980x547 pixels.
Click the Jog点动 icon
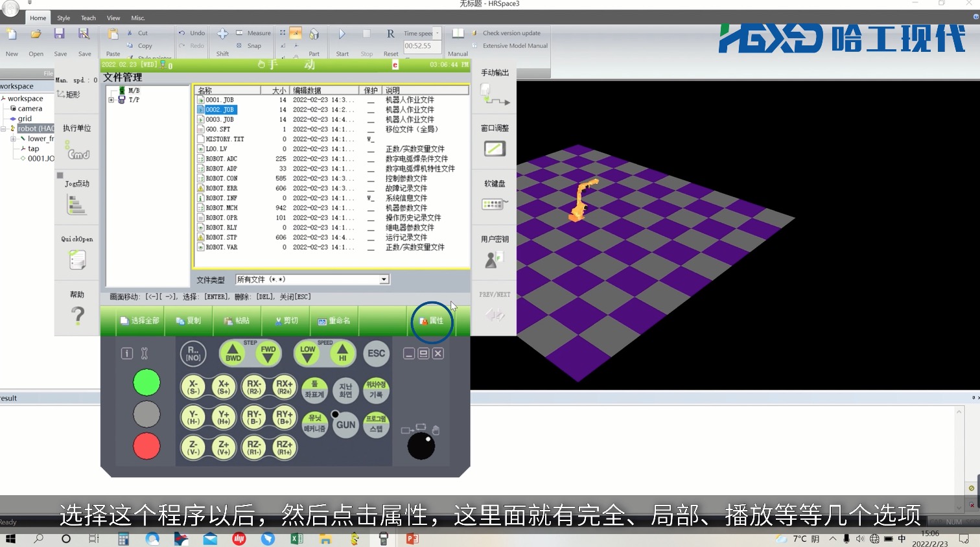click(x=76, y=205)
